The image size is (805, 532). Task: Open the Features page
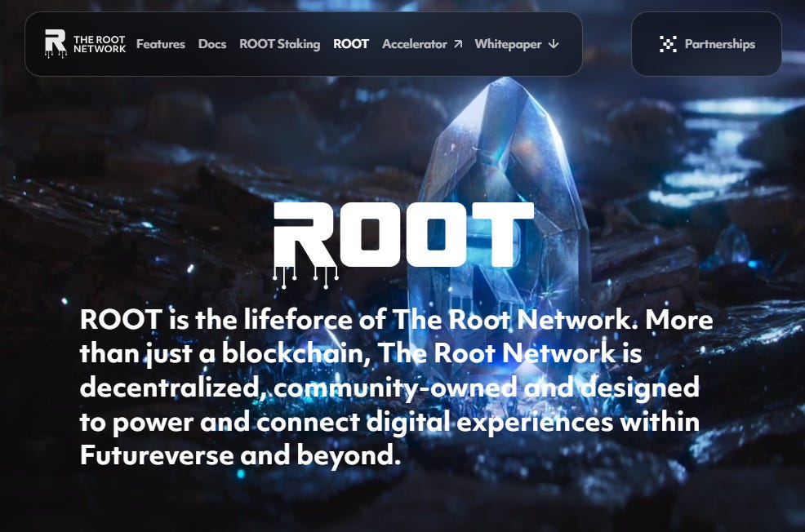click(x=161, y=44)
